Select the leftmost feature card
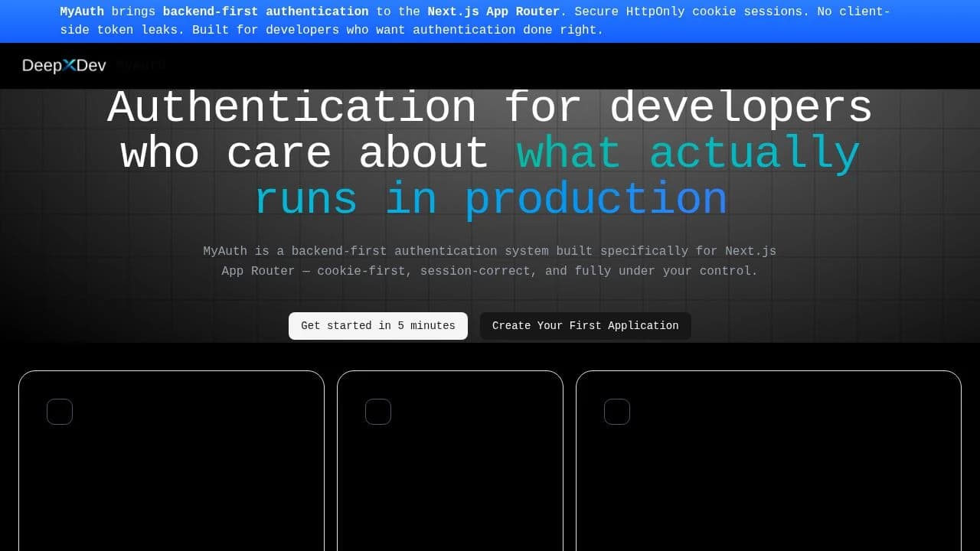 click(171, 459)
